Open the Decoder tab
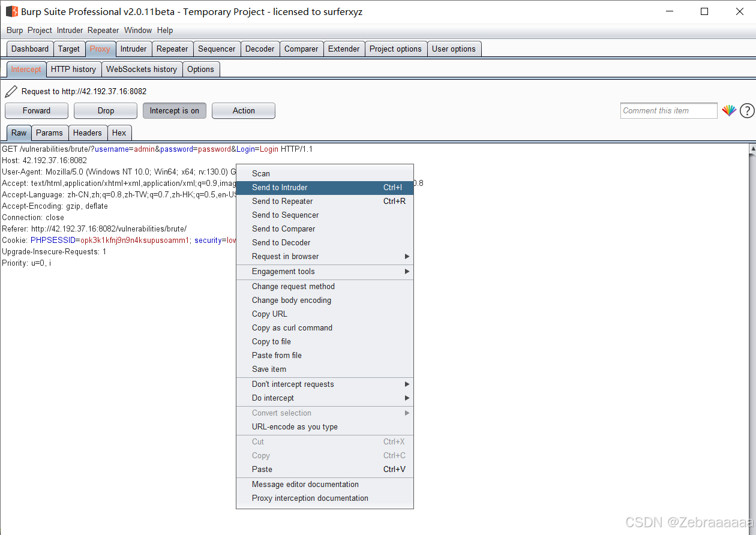Screen dimensions: 756x535 (x=260, y=49)
